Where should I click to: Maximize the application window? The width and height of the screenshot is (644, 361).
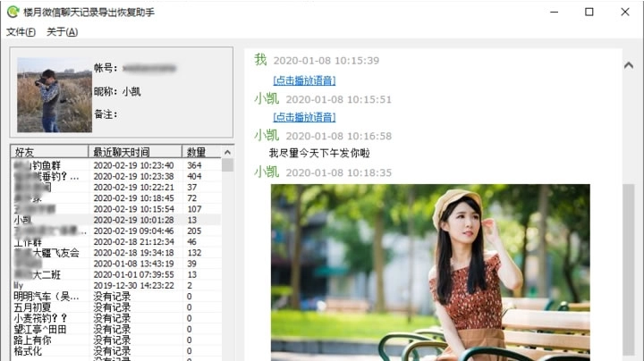tap(589, 12)
